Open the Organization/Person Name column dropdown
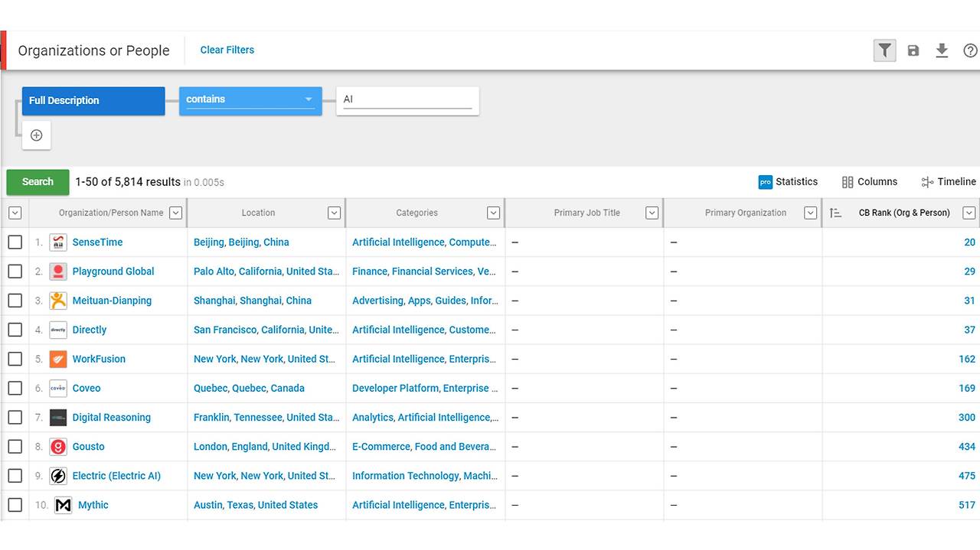 coord(175,213)
